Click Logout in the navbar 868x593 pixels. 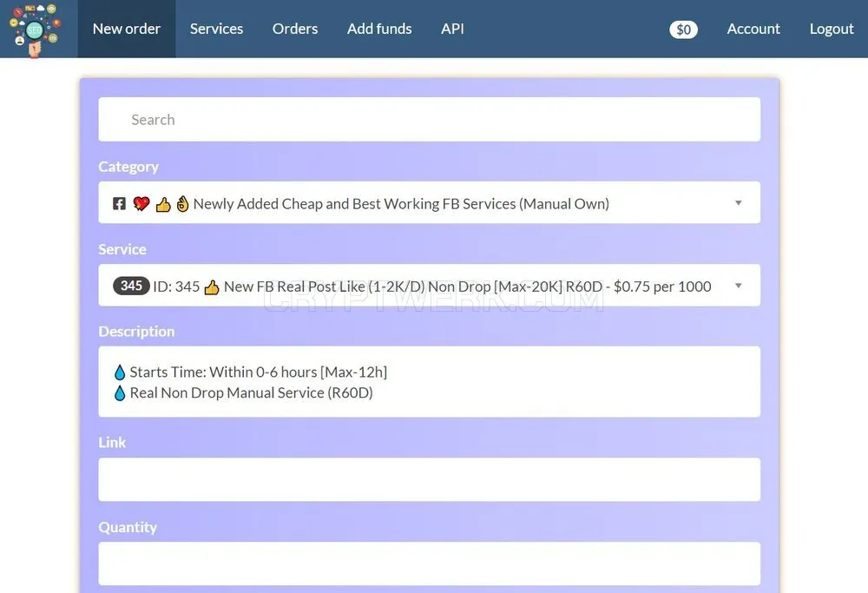click(832, 29)
